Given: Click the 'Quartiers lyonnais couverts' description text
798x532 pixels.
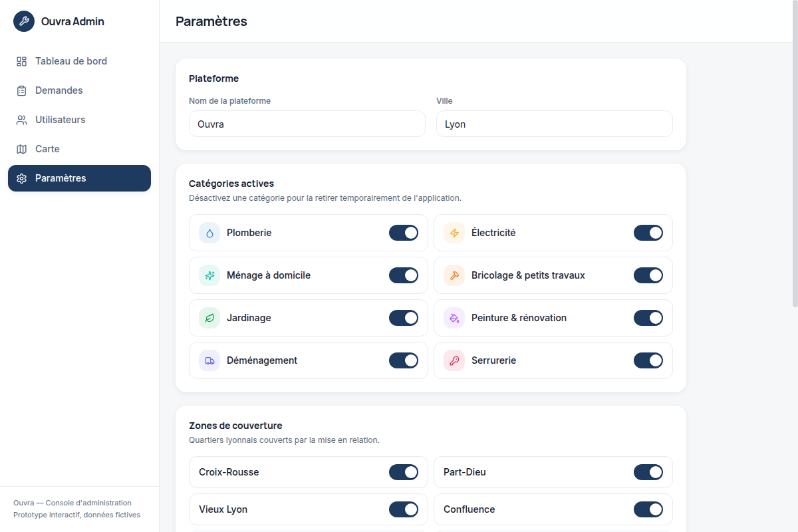Looking at the screenshot, I should [x=284, y=440].
